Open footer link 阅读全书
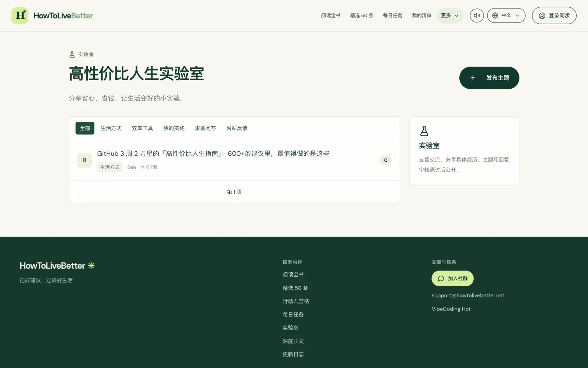 tap(293, 275)
